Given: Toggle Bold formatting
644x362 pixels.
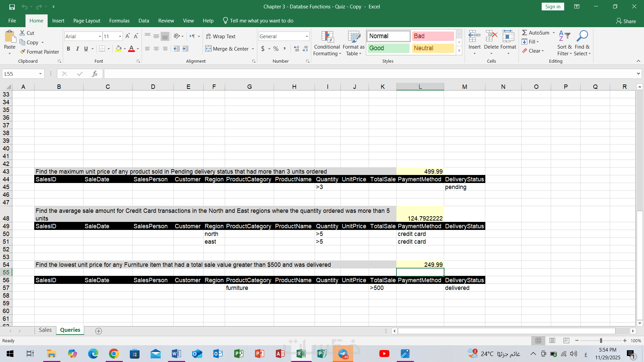Looking at the screenshot, I should pos(68,49).
